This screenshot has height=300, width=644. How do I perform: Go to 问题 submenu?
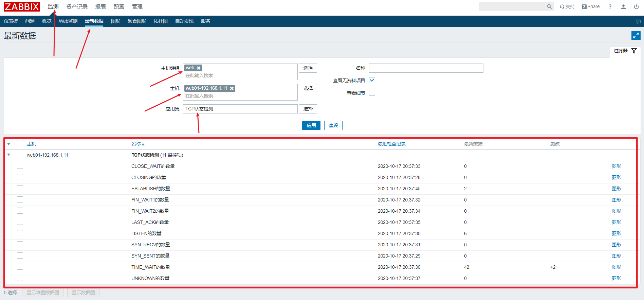tap(30, 21)
